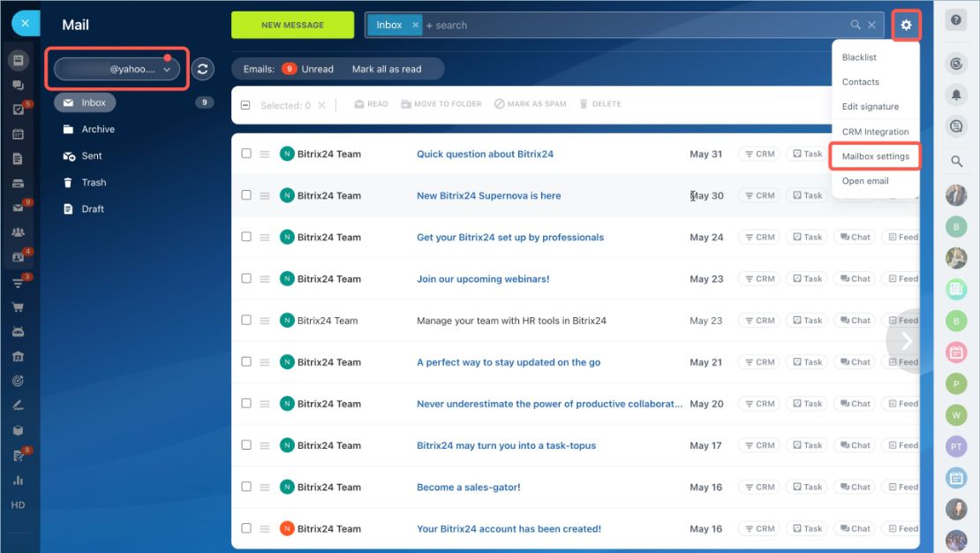Open the mail settings gear icon
The height and width of the screenshot is (553, 980).
click(906, 25)
